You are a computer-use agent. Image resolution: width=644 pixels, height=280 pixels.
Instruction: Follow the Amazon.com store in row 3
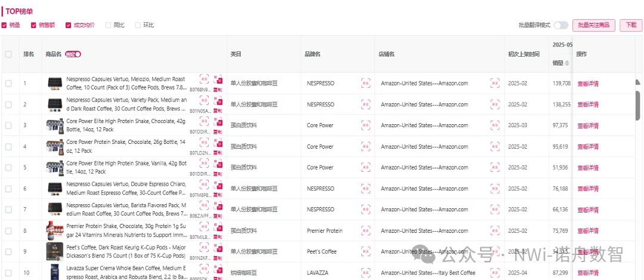pos(495,125)
